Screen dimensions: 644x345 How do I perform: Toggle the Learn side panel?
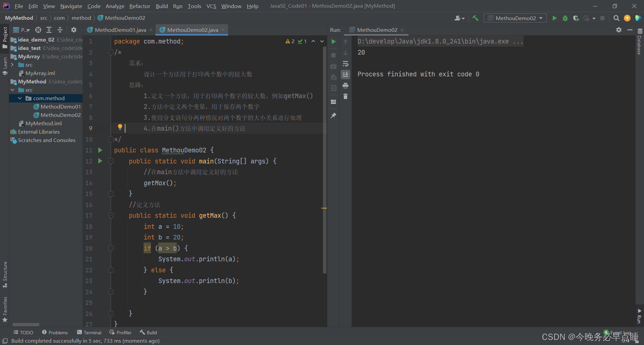point(5,66)
